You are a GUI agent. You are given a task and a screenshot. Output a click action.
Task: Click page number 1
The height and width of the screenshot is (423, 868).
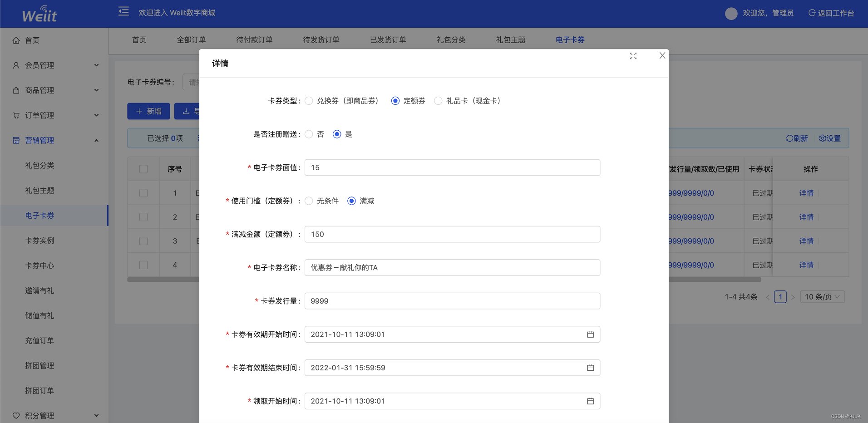[x=780, y=297]
